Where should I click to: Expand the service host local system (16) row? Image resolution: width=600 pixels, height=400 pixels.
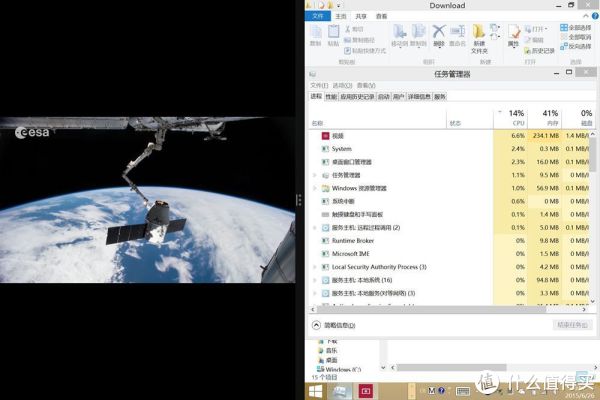(x=315, y=280)
